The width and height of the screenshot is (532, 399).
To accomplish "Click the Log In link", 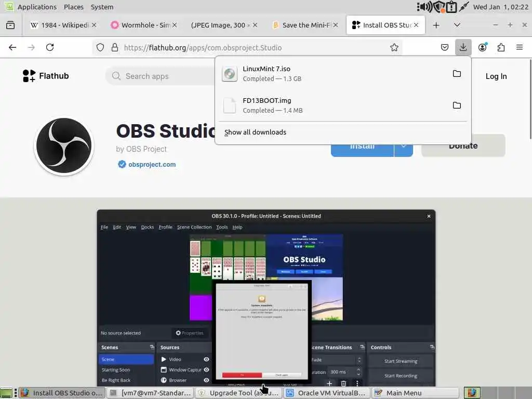I will coord(496,76).
